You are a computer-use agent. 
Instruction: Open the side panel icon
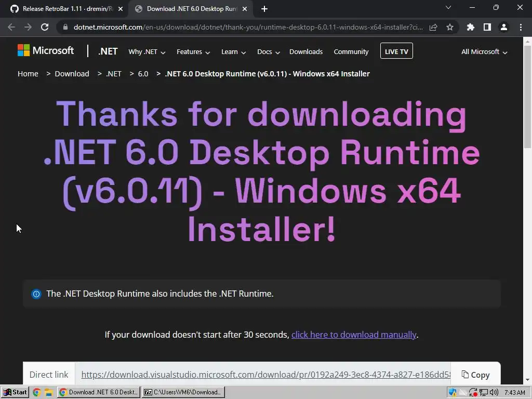pos(487,27)
